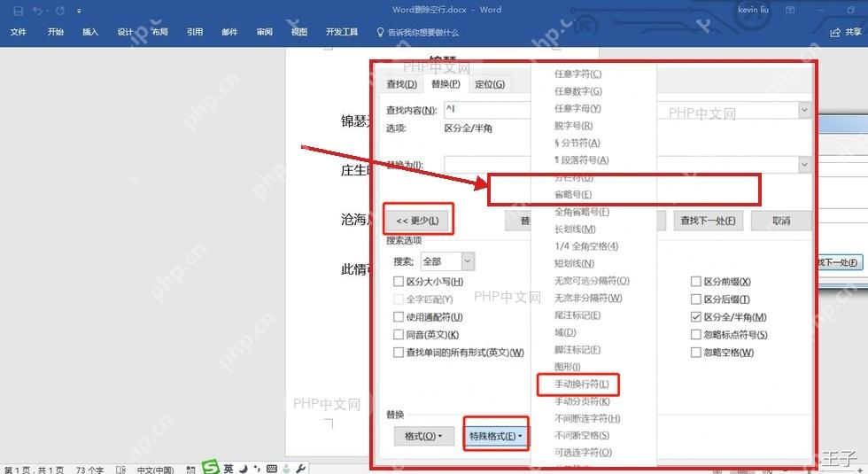Switch to the 视图 ribbon tab

coord(299,32)
